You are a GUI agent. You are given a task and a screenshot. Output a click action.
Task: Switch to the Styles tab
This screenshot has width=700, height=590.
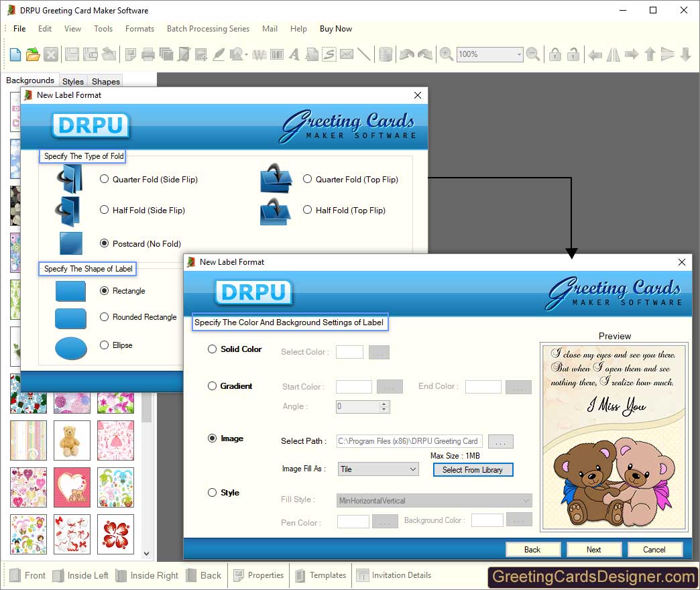tap(73, 81)
